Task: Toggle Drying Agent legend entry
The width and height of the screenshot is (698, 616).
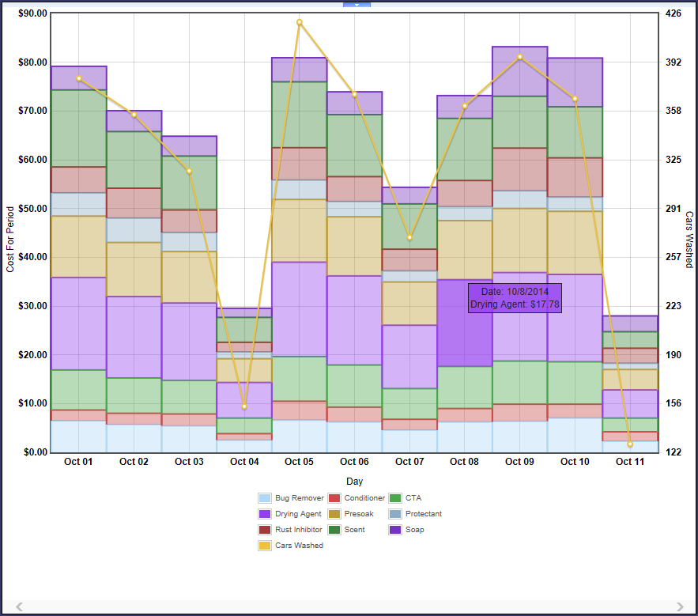Action: (265, 514)
